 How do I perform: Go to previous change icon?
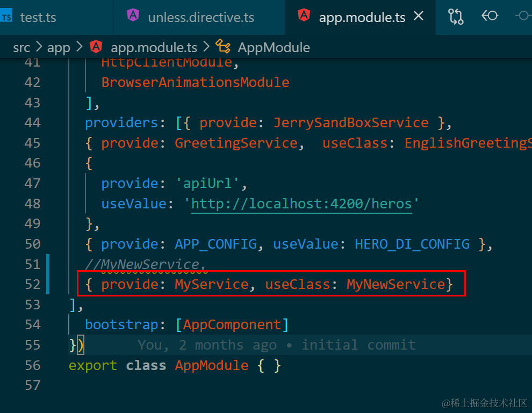pyautogui.click(x=490, y=16)
